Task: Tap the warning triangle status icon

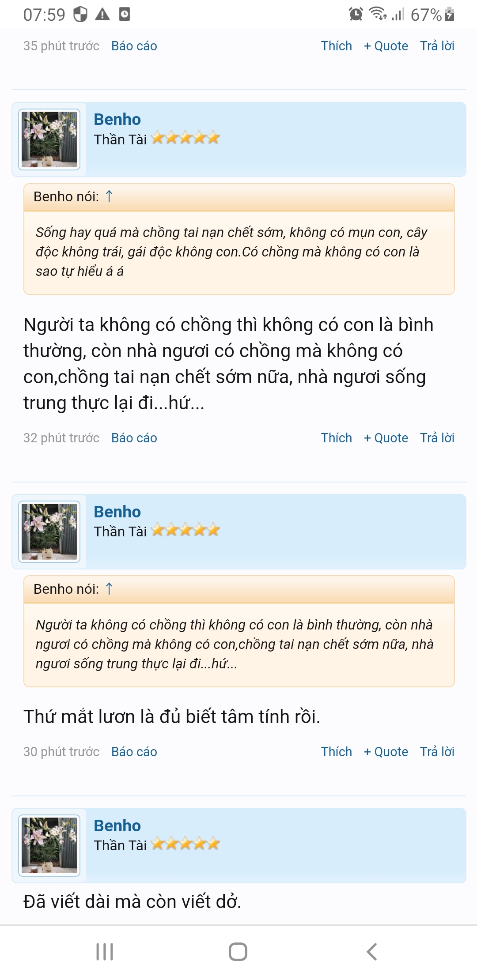Action: pos(102,15)
